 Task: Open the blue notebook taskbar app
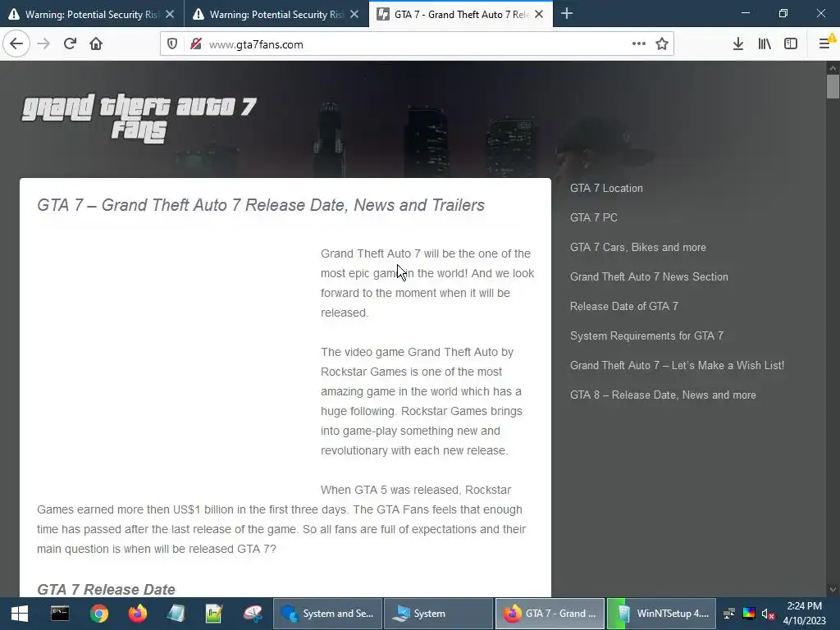176,614
